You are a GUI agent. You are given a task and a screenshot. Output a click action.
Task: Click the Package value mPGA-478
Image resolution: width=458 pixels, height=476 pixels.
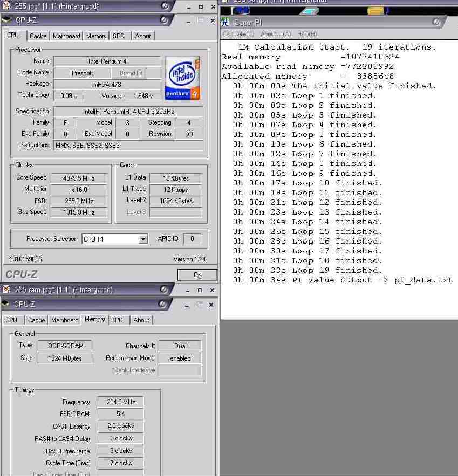(107, 85)
